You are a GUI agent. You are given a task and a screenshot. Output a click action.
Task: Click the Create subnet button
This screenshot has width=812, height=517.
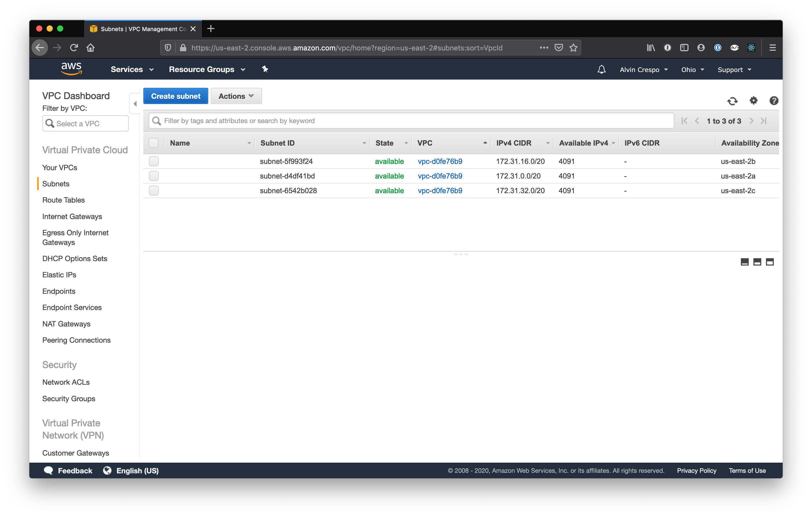tap(175, 96)
